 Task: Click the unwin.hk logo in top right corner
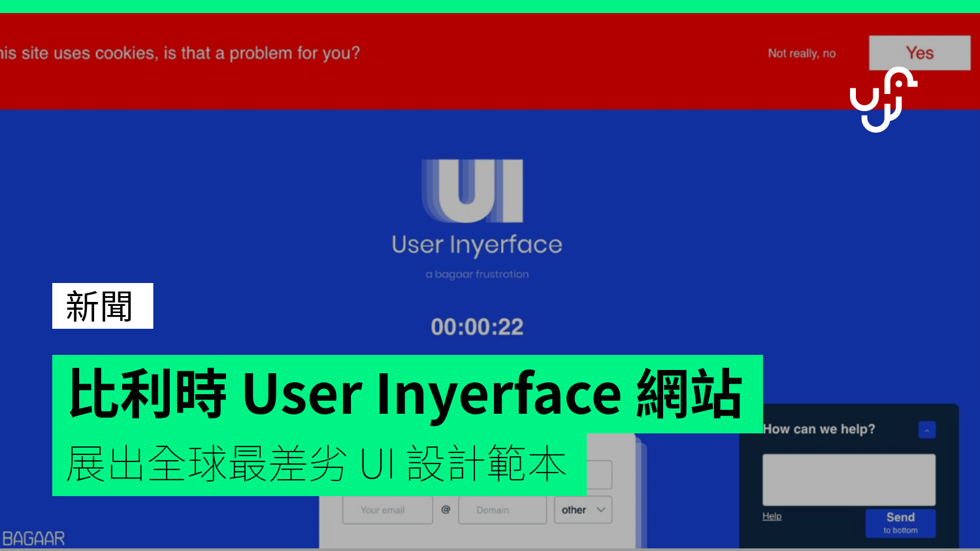(x=885, y=97)
